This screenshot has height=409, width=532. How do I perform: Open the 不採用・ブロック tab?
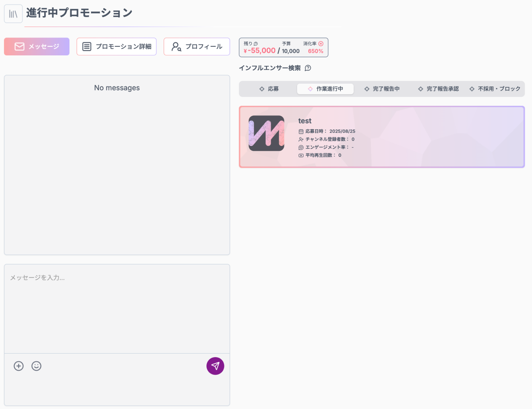pos(495,89)
